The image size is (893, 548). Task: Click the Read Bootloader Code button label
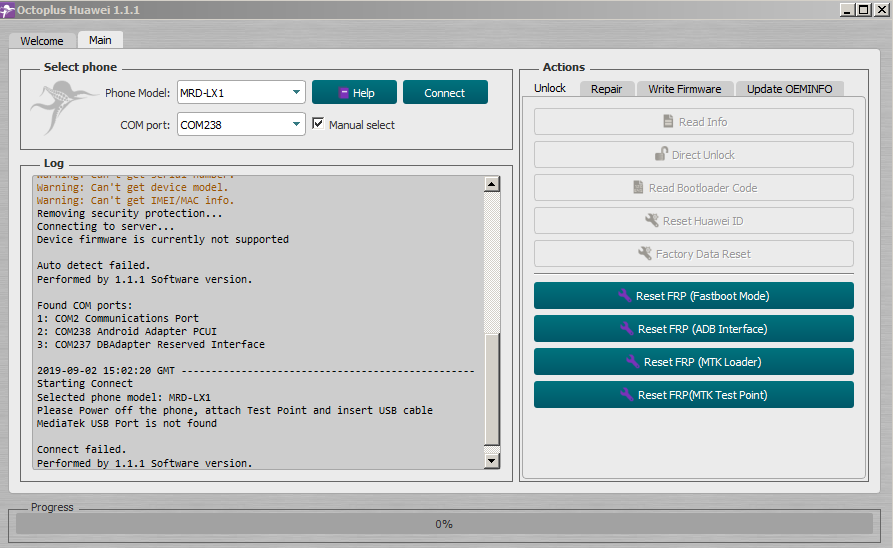703,188
